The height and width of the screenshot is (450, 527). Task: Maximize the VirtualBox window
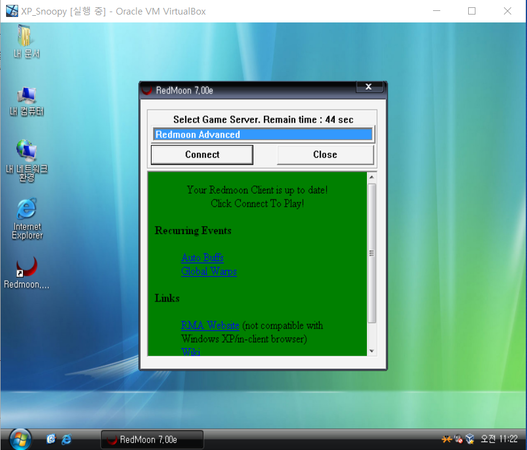472,11
